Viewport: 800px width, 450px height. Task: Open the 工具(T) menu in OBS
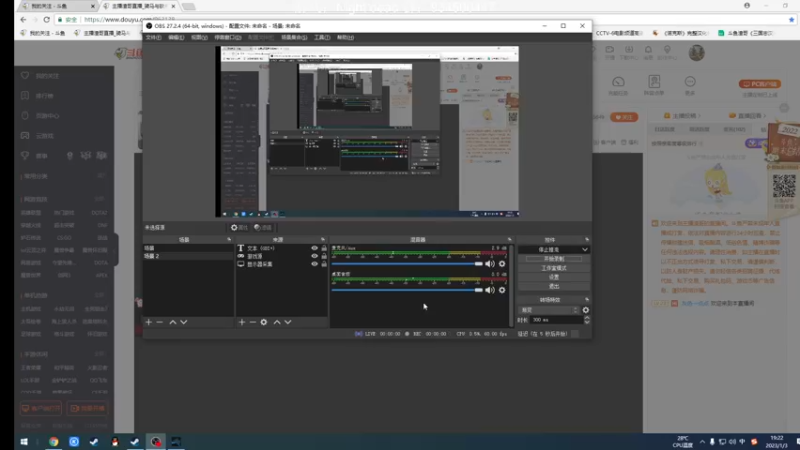(322, 37)
